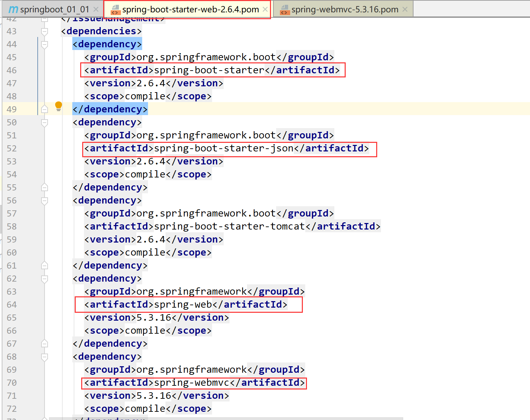
Task: Collapse the dependencies block at line 43
Action: tap(44, 32)
